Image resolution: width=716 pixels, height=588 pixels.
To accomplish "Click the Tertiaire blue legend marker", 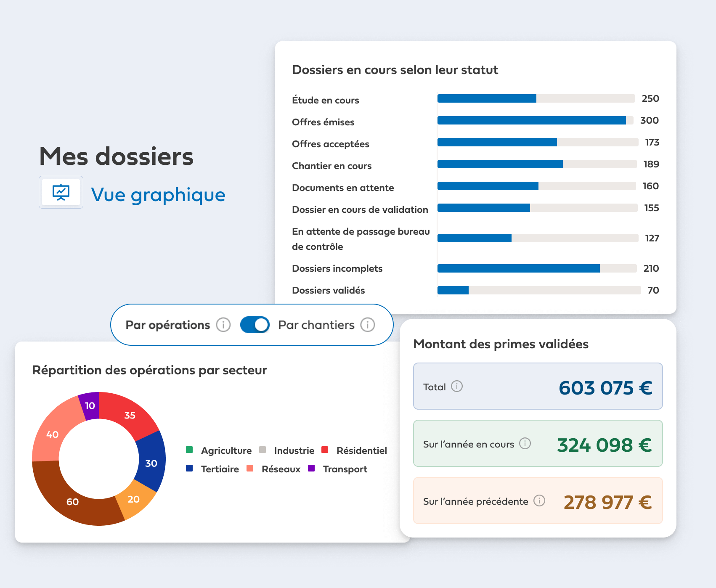I will [x=190, y=469].
